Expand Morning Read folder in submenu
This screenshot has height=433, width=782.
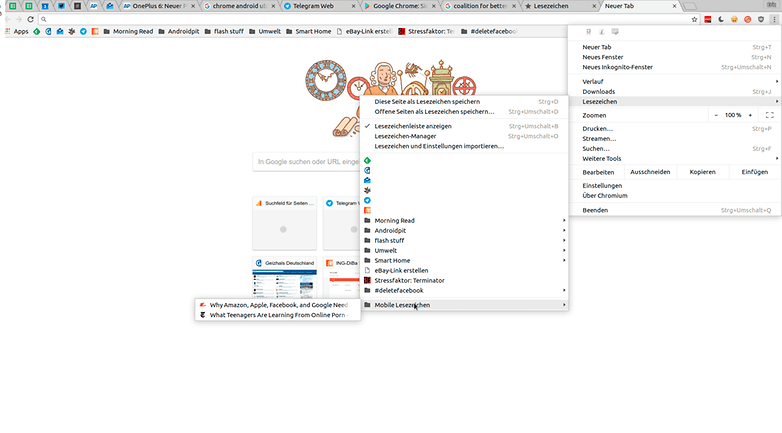(464, 220)
